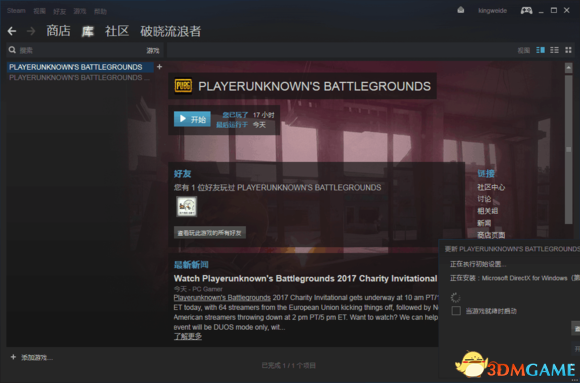Maximize the Steam window
This screenshot has height=383, width=580.
pos(554,10)
